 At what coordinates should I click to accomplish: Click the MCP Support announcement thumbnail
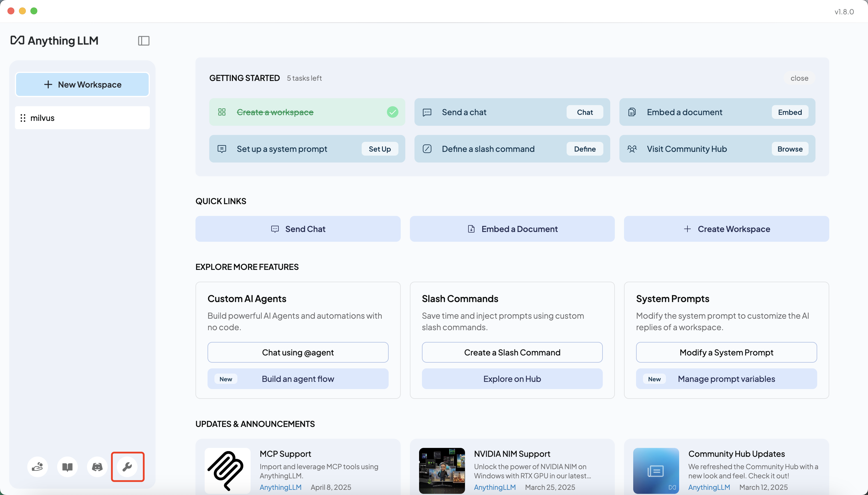227,471
